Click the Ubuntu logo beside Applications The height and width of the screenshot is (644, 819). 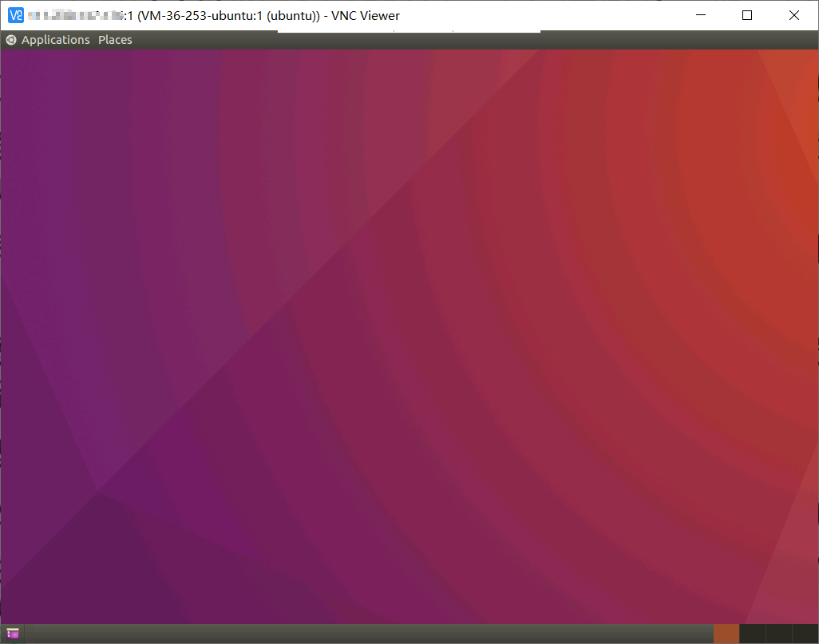point(11,40)
